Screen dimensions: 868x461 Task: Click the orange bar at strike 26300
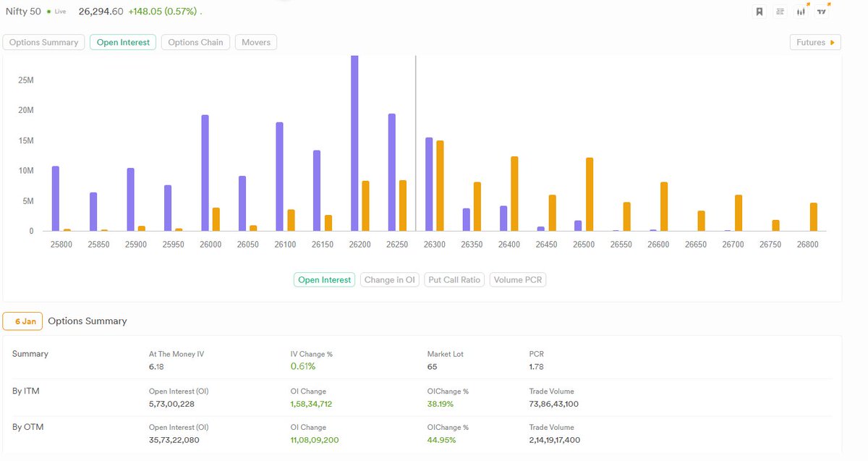440,186
